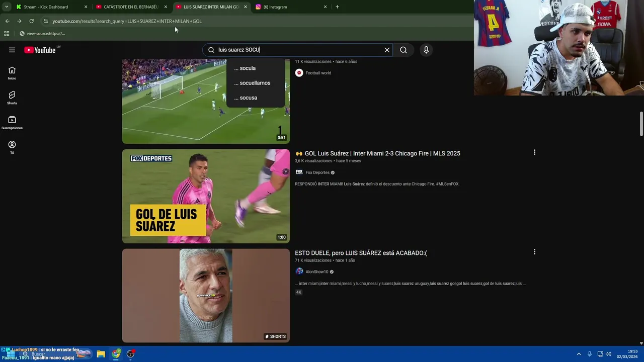Click the browser address bar URL
Image resolution: width=644 pixels, height=362 pixels.
coord(127,21)
